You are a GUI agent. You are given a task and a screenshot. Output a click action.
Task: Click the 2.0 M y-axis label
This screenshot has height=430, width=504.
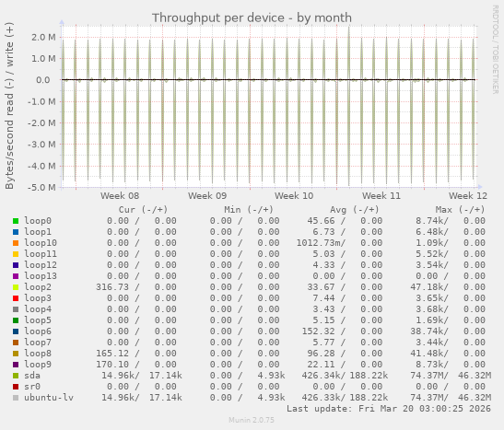pos(43,37)
